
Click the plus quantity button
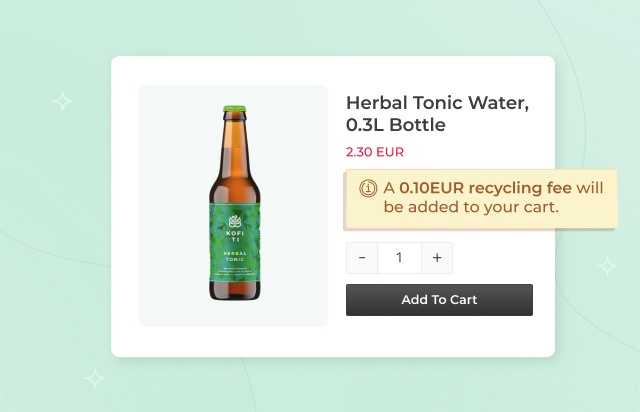437,258
